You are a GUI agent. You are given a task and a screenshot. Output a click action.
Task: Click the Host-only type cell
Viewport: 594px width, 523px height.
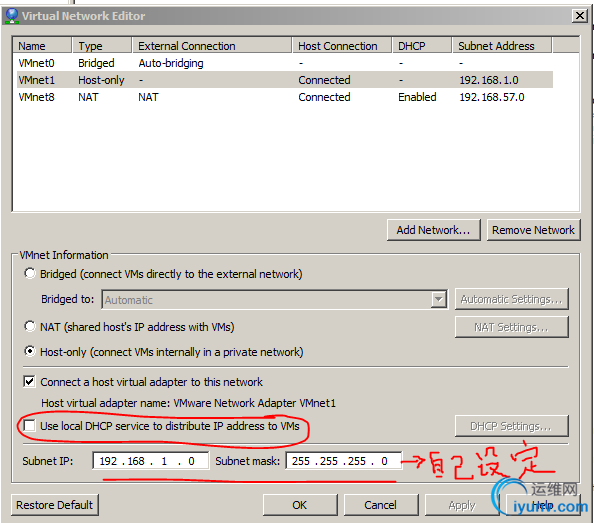[x=101, y=80]
